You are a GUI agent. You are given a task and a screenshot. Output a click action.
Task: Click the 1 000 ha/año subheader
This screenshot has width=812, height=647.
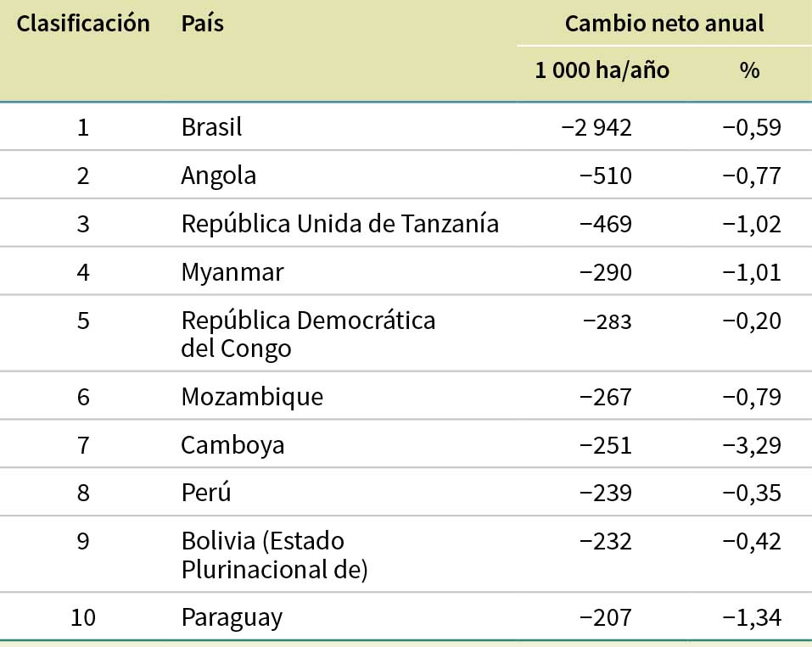[602, 70]
